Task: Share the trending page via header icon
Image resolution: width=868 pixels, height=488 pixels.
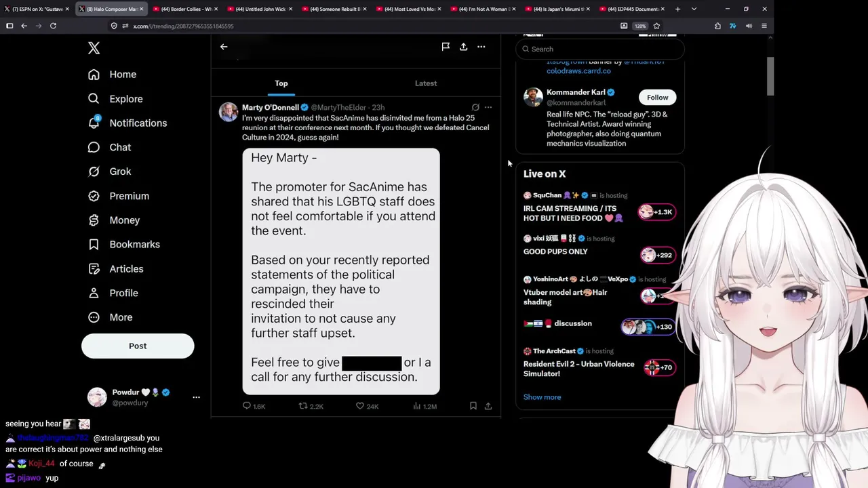Action: (463, 47)
